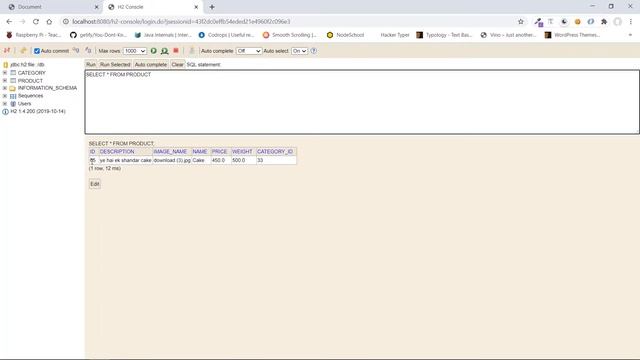Click the browser Home icon
This screenshot has height=360, width=640.
49,22
